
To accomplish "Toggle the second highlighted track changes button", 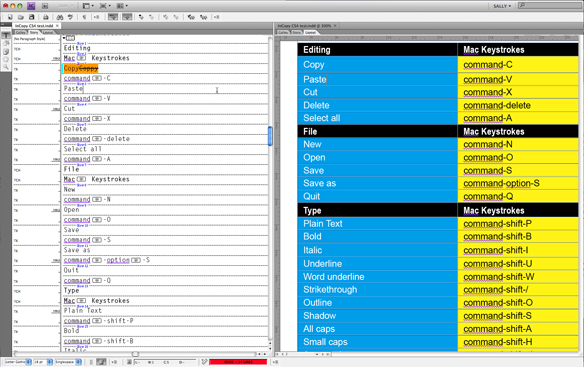I will pos(127,17).
